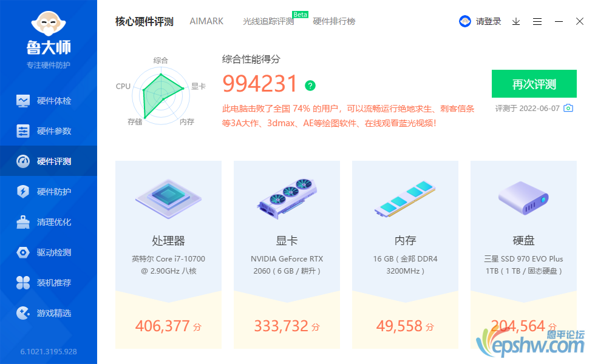Screen dimensions: 595x364
Task: Click the green question mark help icon
Action: click(x=310, y=86)
